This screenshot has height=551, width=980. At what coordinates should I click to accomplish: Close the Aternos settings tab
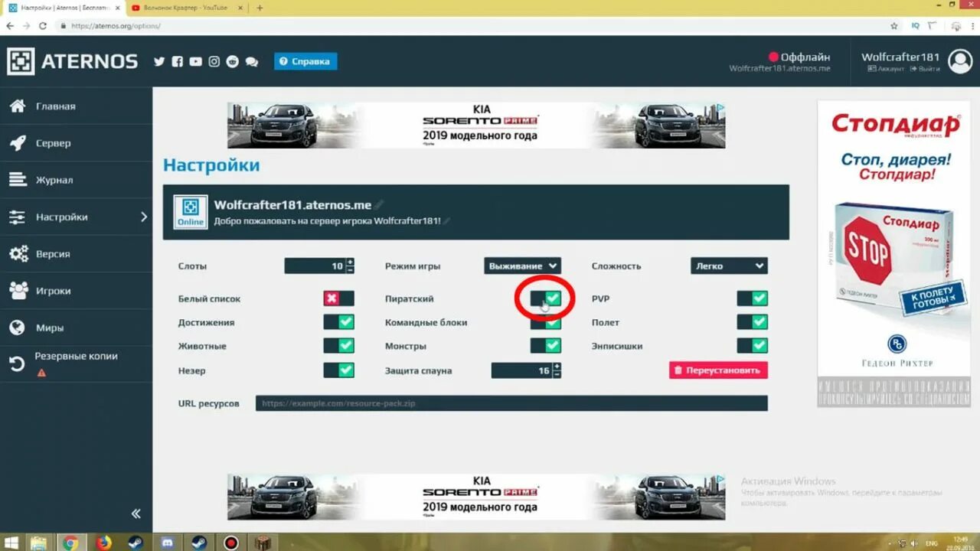tap(117, 8)
